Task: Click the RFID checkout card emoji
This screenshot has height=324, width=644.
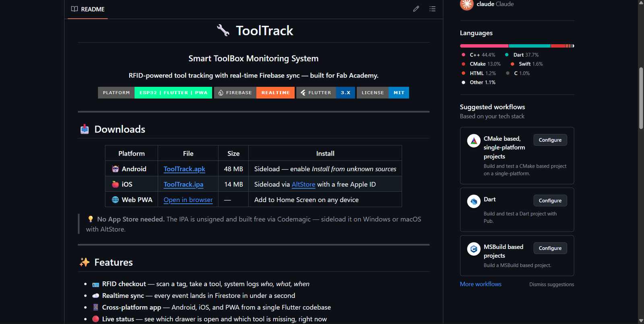Action: [x=96, y=284]
